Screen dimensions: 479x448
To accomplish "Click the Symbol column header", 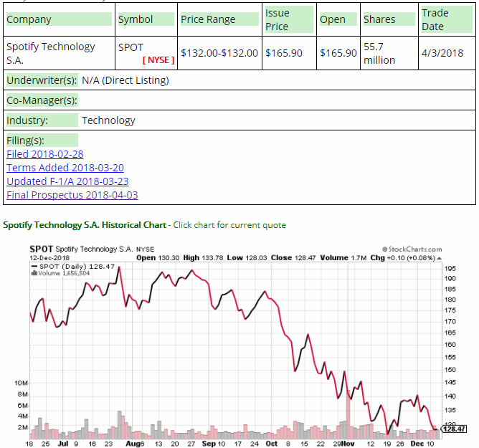I will (146, 19).
